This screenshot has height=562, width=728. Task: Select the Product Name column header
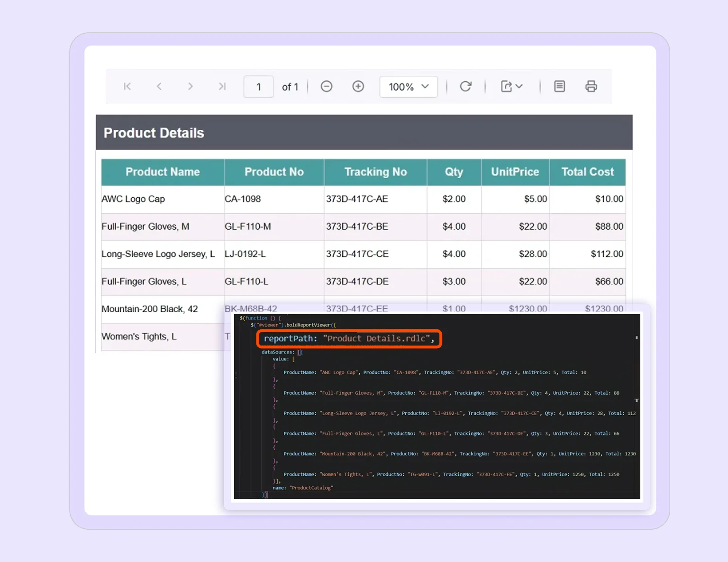click(x=162, y=172)
